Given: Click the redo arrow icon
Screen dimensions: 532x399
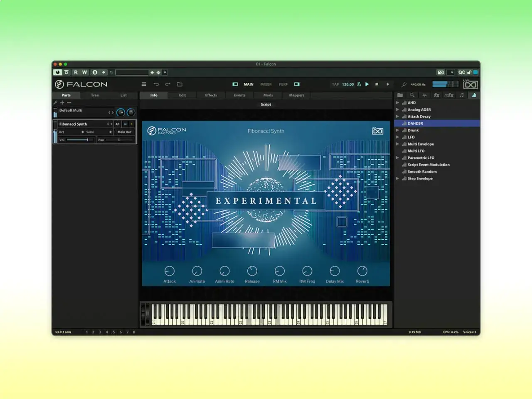Looking at the screenshot, I should tap(168, 84).
